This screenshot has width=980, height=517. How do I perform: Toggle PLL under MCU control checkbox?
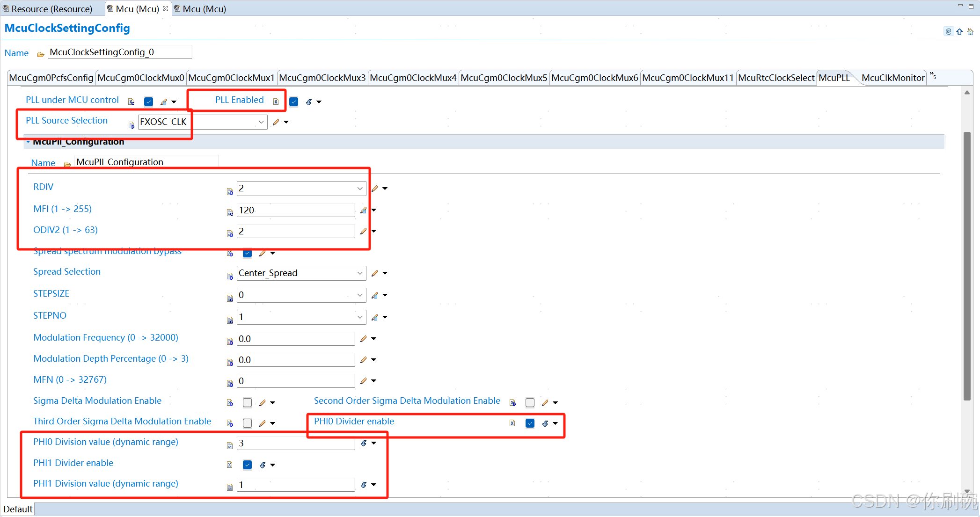148,102
